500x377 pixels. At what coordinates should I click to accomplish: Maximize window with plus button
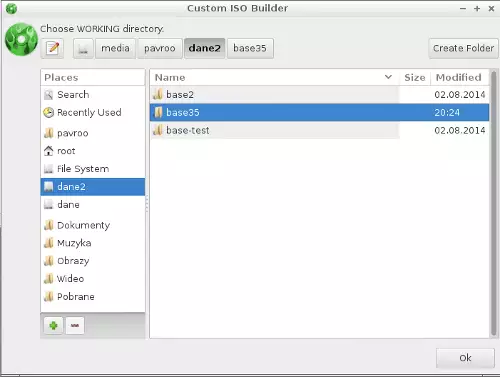477,9
